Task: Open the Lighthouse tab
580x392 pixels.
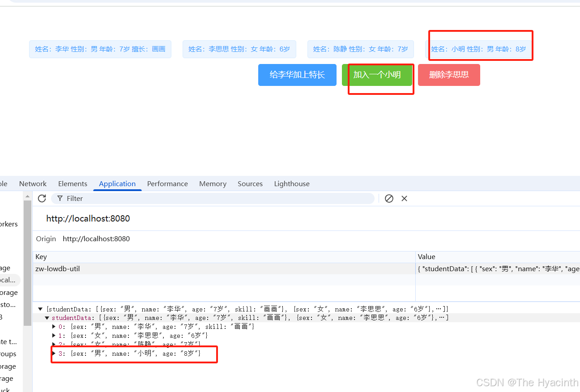Action: 291,183
